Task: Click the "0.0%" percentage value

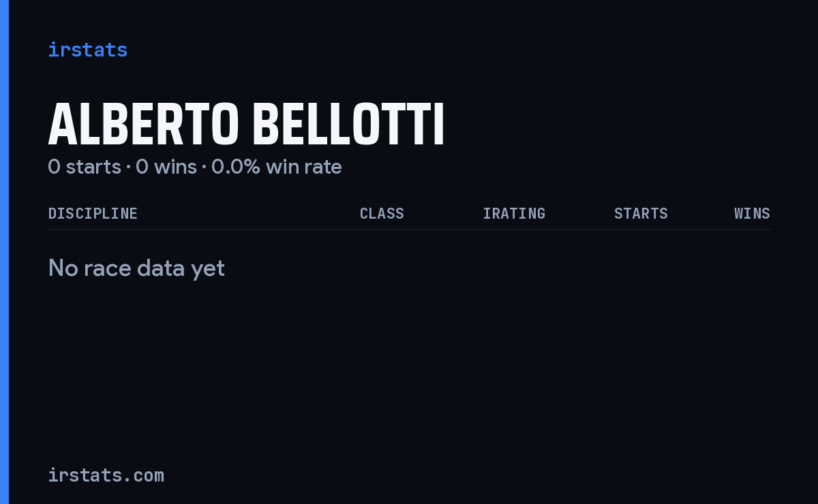Action: coord(236,167)
